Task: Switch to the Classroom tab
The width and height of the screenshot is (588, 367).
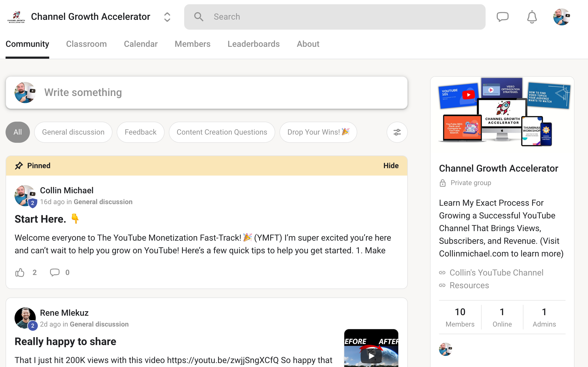Action: pyautogui.click(x=86, y=44)
